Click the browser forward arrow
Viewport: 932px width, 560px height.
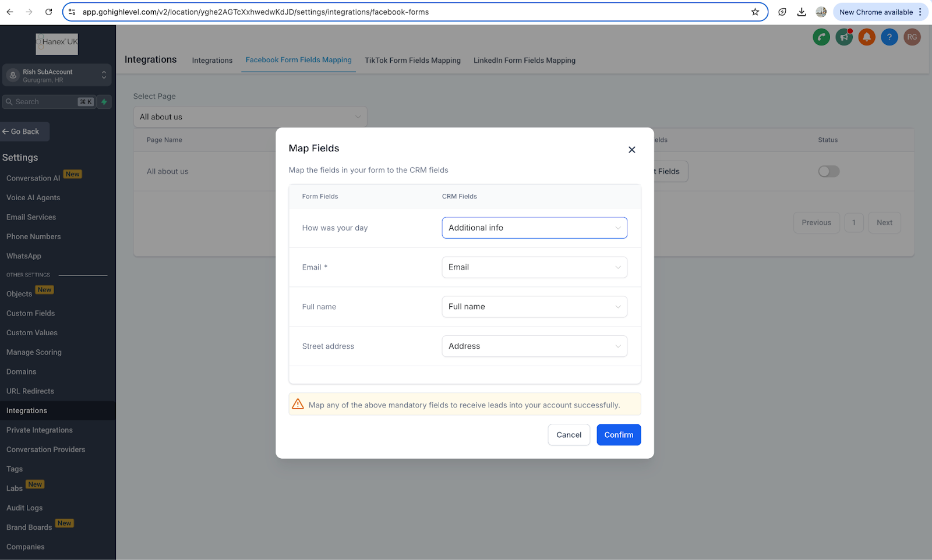click(29, 12)
